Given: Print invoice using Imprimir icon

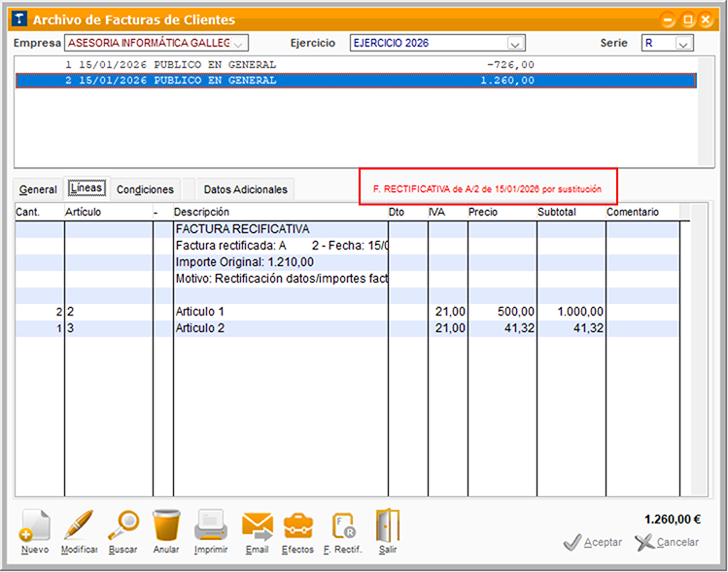Looking at the screenshot, I should pyautogui.click(x=211, y=531).
